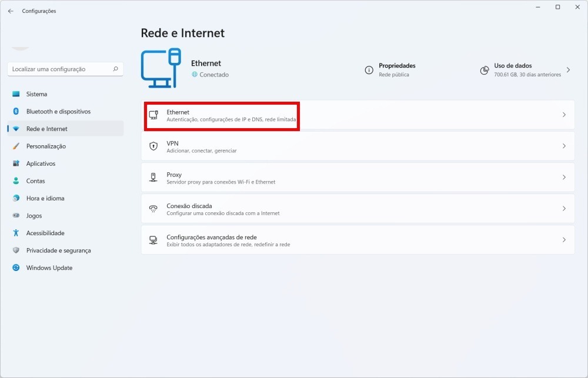Image resolution: width=588 pixels, height=378 pixels.
Task: Select Sistema in the sidebar
Action: coord(65,94)
